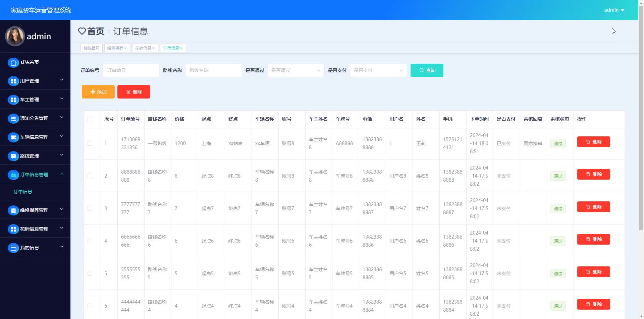The width and height of the screenshot is (644, 319).
Task: Open the 我的信息 sidebar menu
Action: pyautogui.click(x=35, y=248)
